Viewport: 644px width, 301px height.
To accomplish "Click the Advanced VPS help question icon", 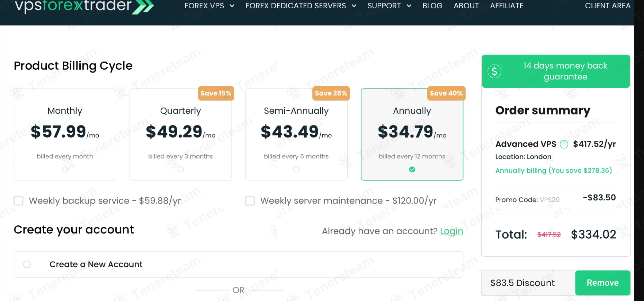I will [x=564, y=144].
